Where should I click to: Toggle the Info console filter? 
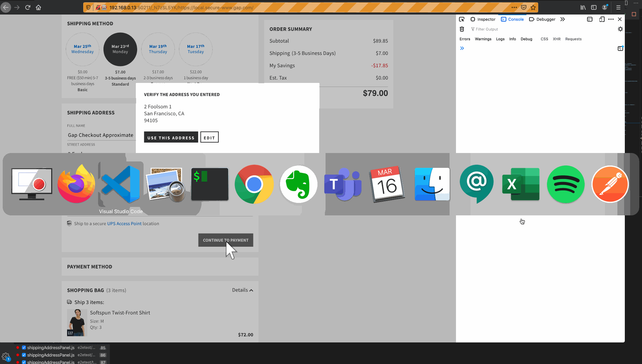(512, 39)
